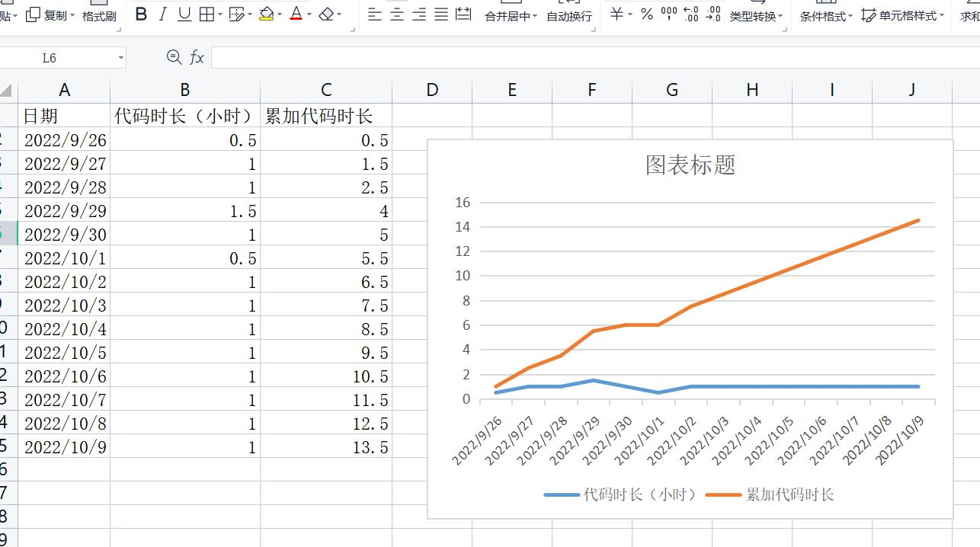Click the eraser clear icon

(326, 14)
